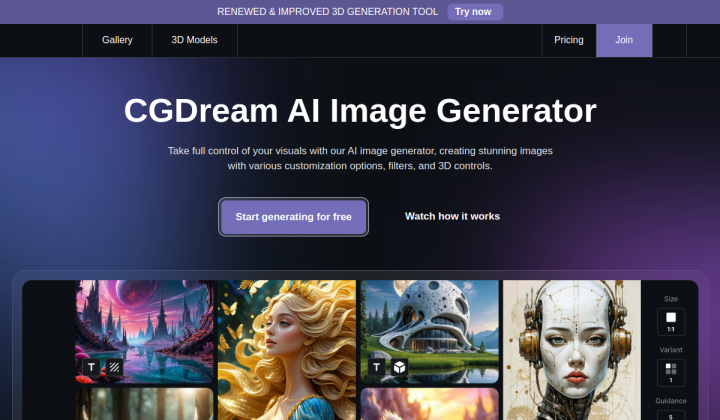
Task: Open the robot woman with headphones thumbnail
Action: pos(572,350)
